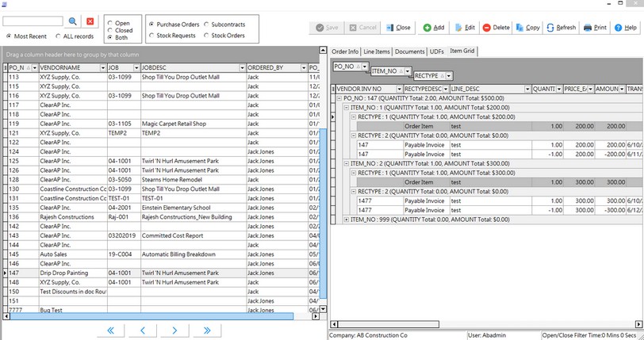Screen dimensions: 644x340
Task: Switch to Documents tab
Action: point(409,52)
